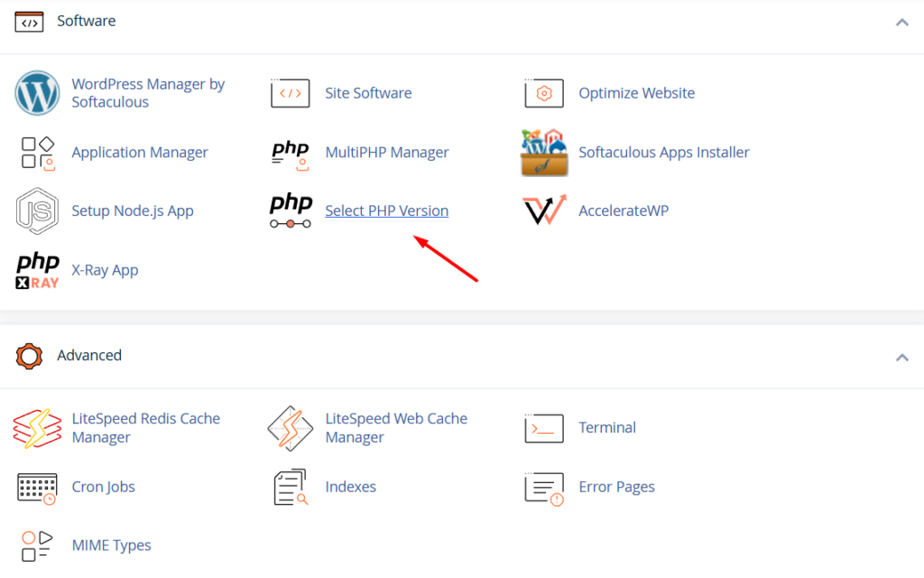Open the MIME Types link

(x=113, y=545)
